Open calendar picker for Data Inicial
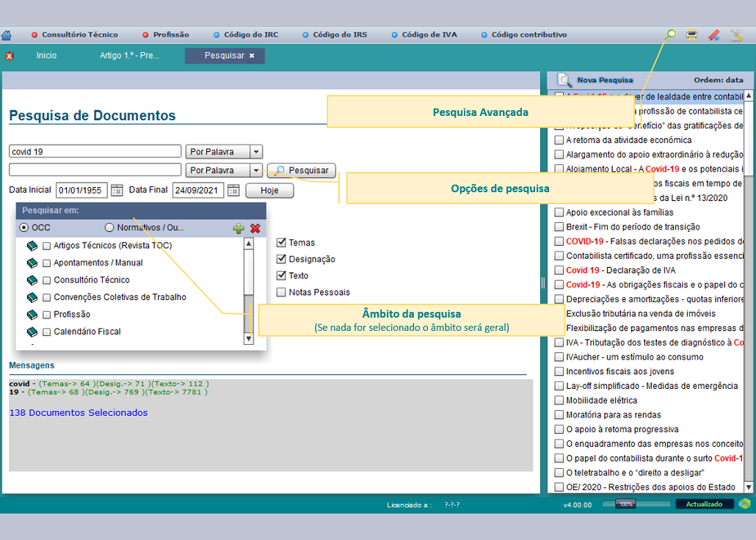This screenshot has width=756, height=540. pyautogui.click(x=117, y=190)
